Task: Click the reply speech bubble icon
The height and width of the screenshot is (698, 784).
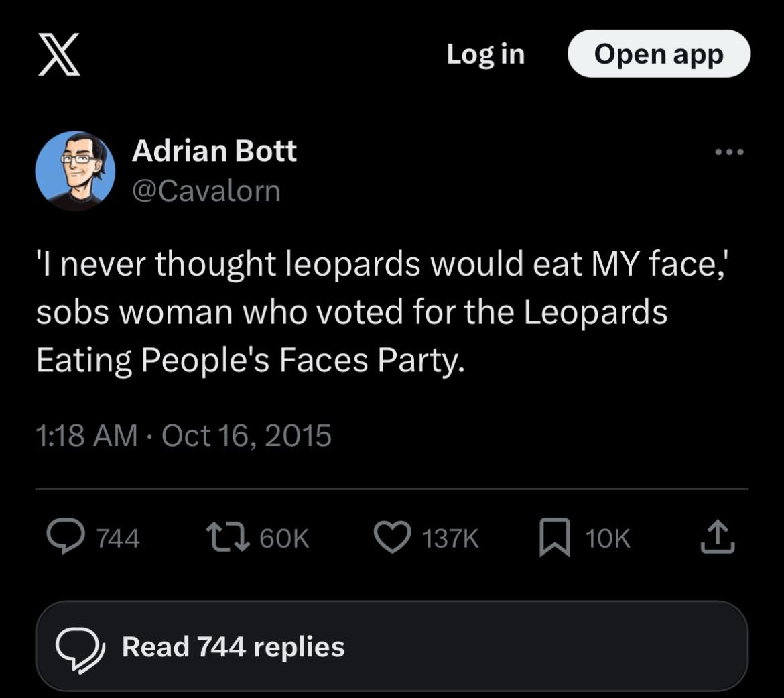Action: [x=64, y=538]
